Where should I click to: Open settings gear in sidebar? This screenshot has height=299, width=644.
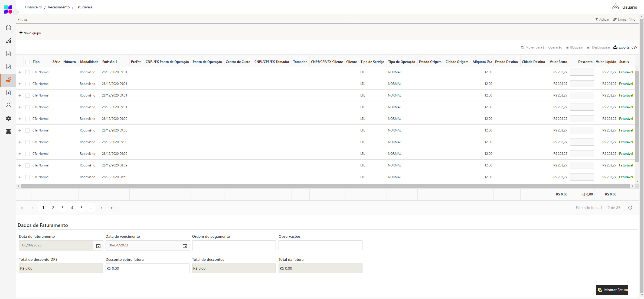point(8,118)
